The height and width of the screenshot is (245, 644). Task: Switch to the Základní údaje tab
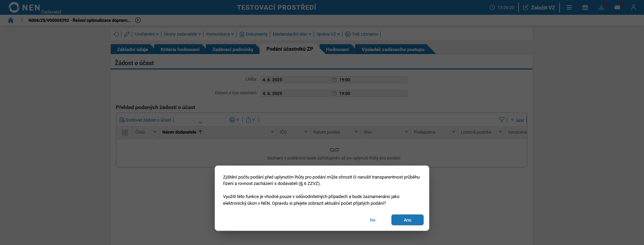132,49
